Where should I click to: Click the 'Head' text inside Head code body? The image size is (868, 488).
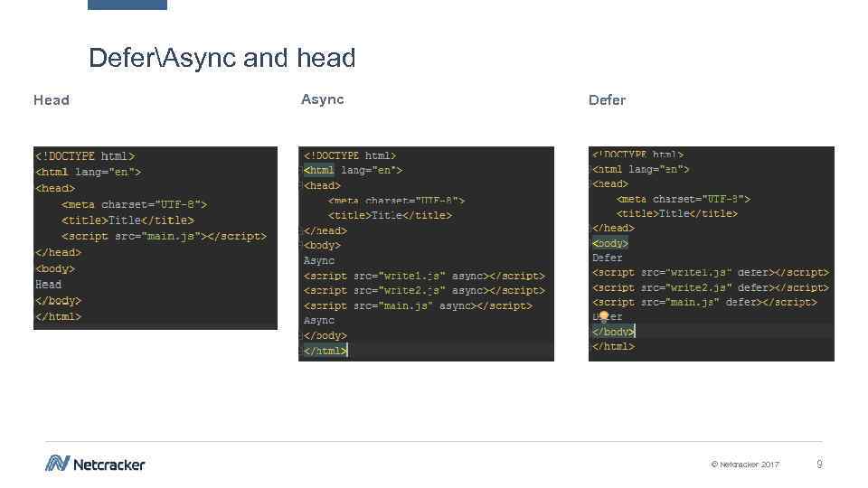coord(48,285)
